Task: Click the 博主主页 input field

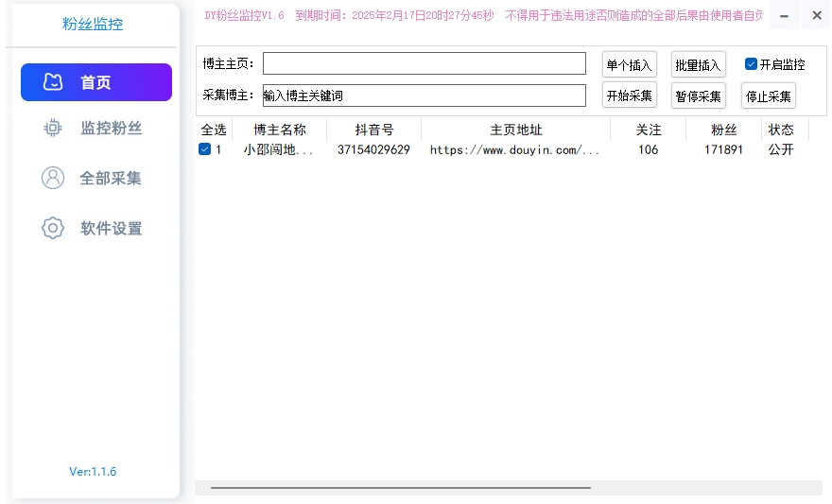Action: tap(424, 63)
